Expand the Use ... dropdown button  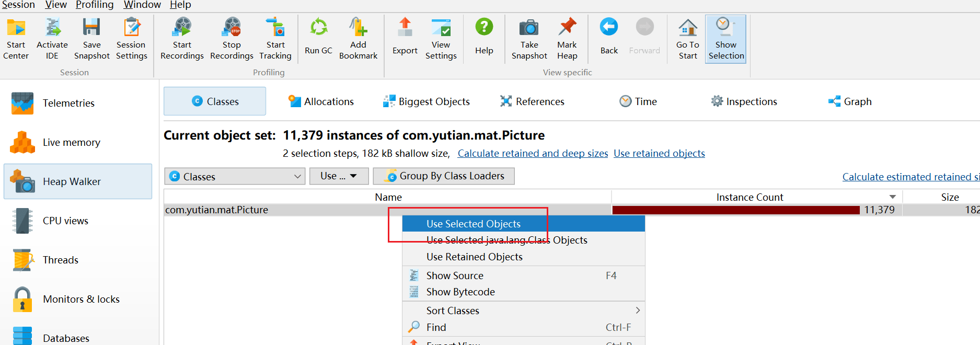(x=339, y=176)
